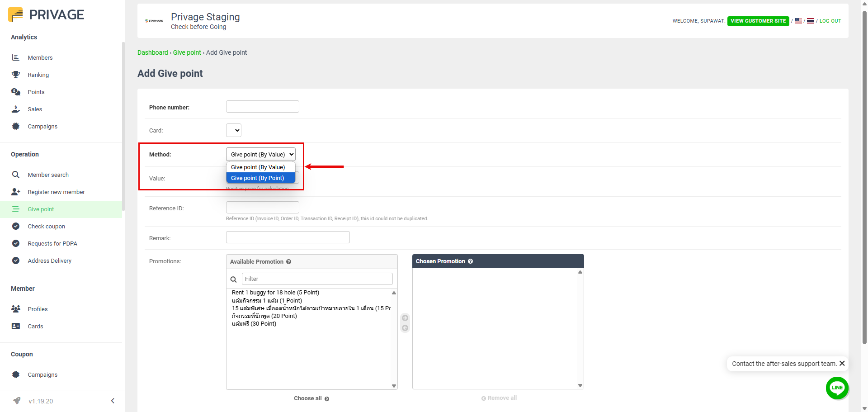Click Choose all promotions
Viewport: 868px width, 412px height.
tap(311, 398)
